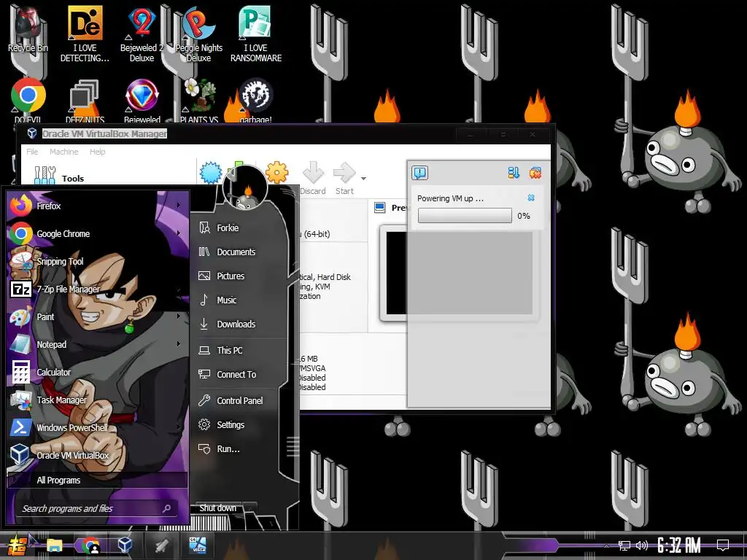Select Peggle Nights Deluxe desktop shortcut
Image resolution: width=747 pixels, height=560 pixels.
click(198, 34)
